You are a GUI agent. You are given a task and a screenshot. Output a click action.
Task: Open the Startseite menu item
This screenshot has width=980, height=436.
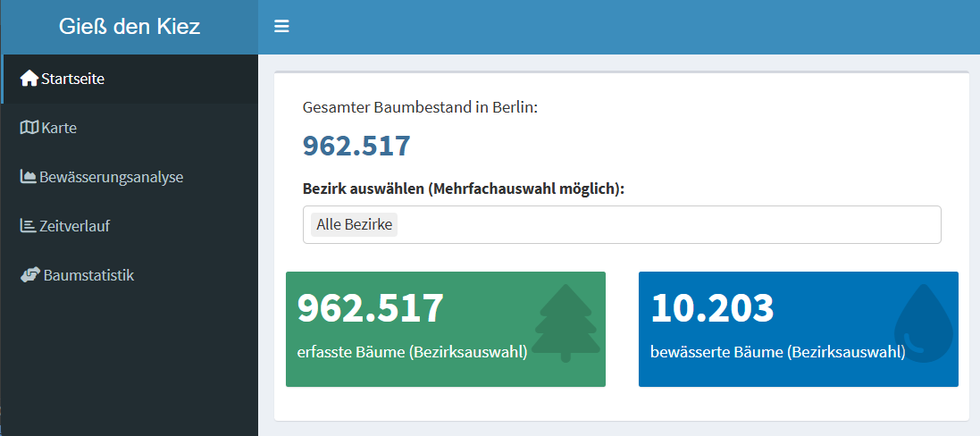pos(130,79)
